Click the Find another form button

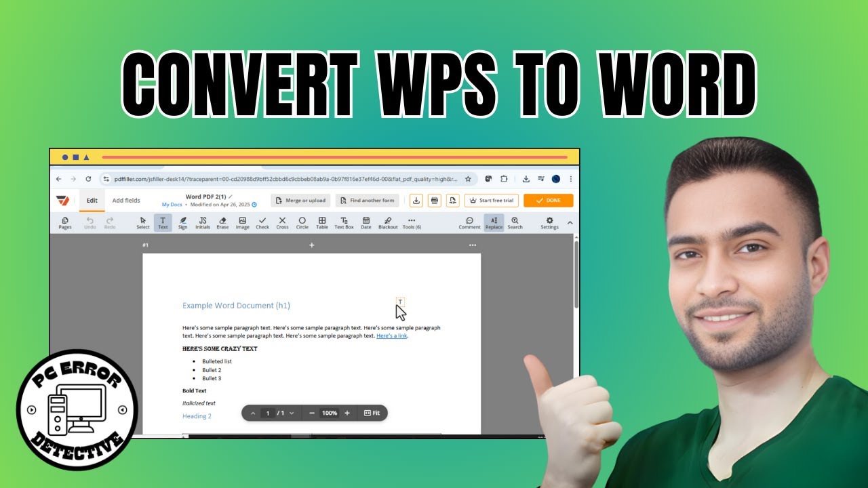(x=367, y=201)
